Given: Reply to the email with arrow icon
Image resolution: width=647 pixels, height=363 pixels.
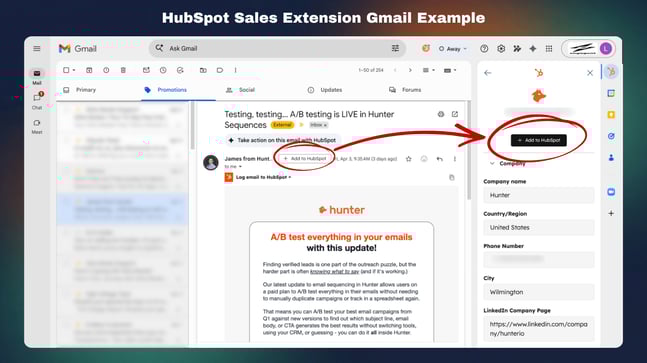Looking at the screenshot, I should pos(439,159).
